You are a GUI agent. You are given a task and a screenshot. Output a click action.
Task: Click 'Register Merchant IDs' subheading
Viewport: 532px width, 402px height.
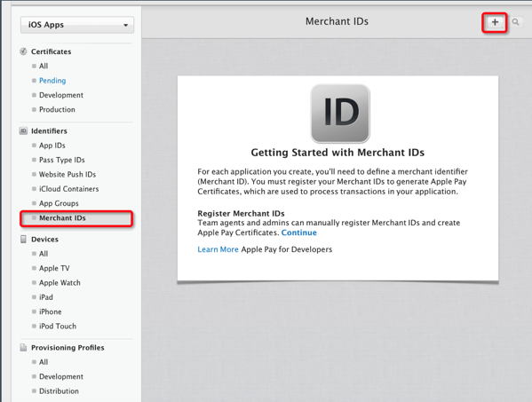click(x=241, y=214)
